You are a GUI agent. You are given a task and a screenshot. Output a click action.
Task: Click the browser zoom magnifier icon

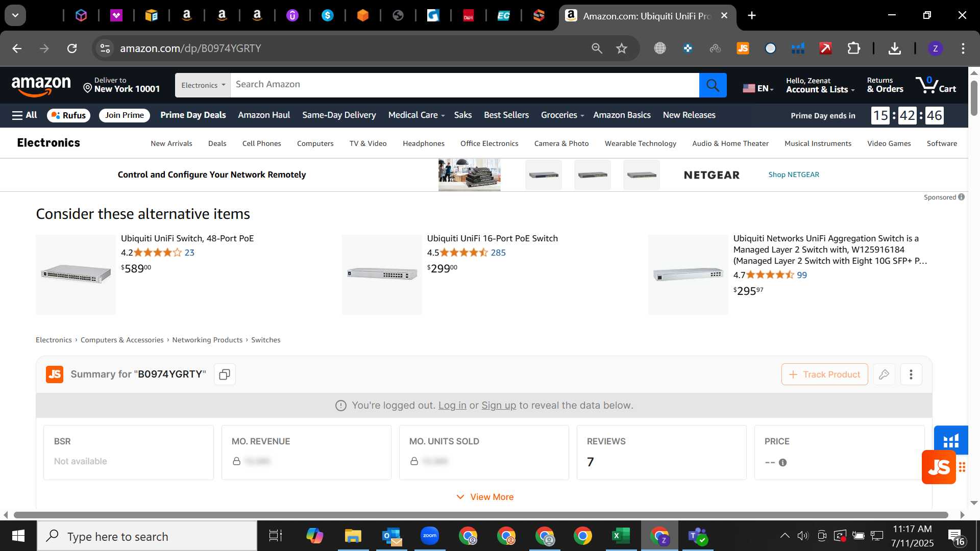[x=597, y=48]
